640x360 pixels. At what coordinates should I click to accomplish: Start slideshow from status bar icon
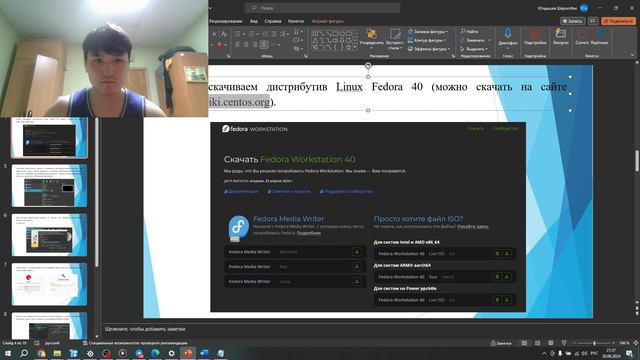point(564,343)
